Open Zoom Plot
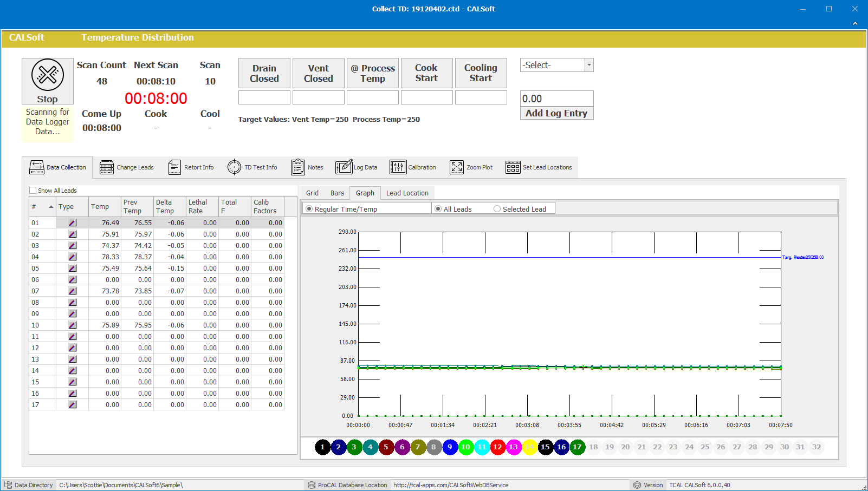 [471, 167]
